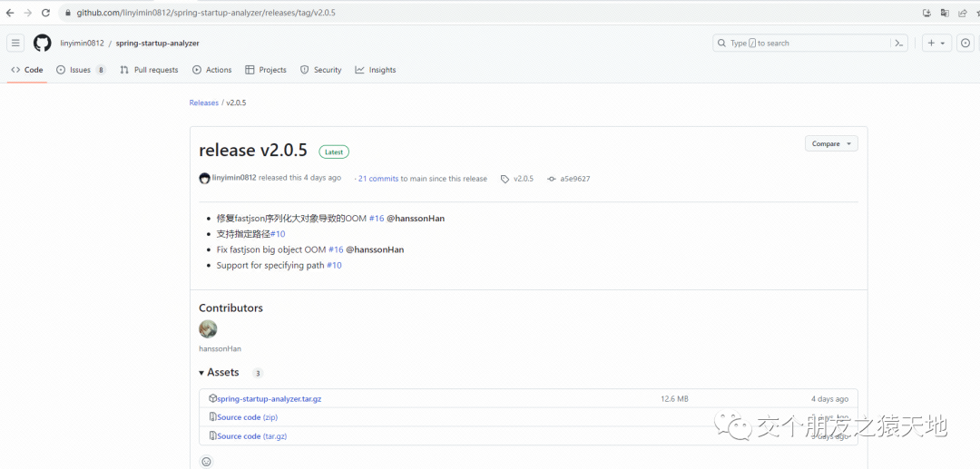The width and height of the screenshot is (980, 469).
Task: Add a reaction with the smiley button
Action: click(206, 462)
